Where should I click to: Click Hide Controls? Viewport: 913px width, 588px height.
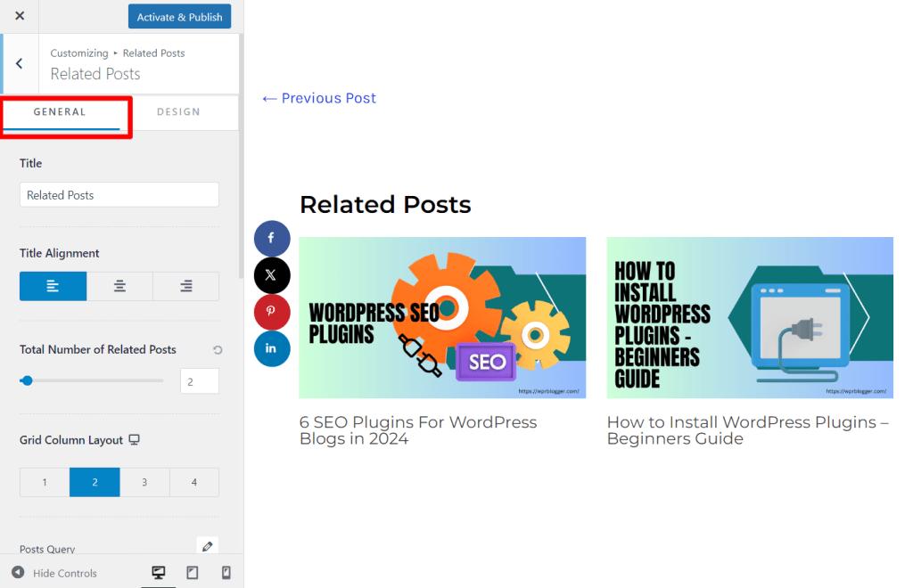click(54, 573)
